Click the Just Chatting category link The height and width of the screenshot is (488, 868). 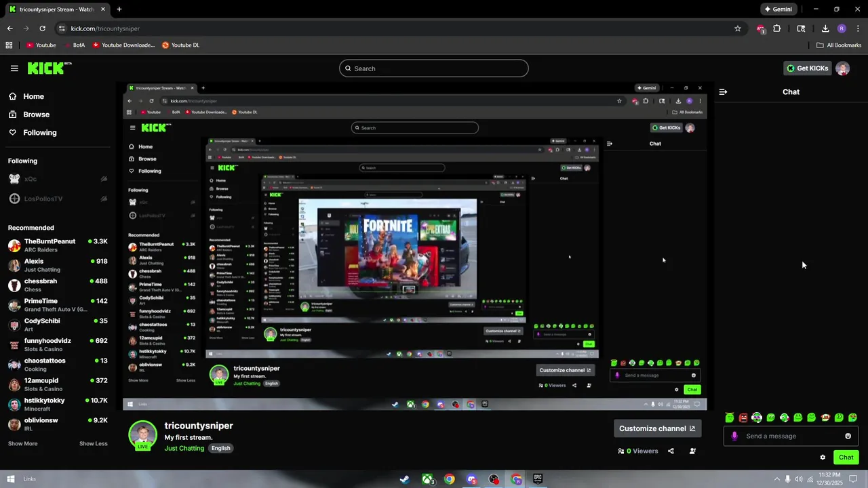tap(184, 448)
